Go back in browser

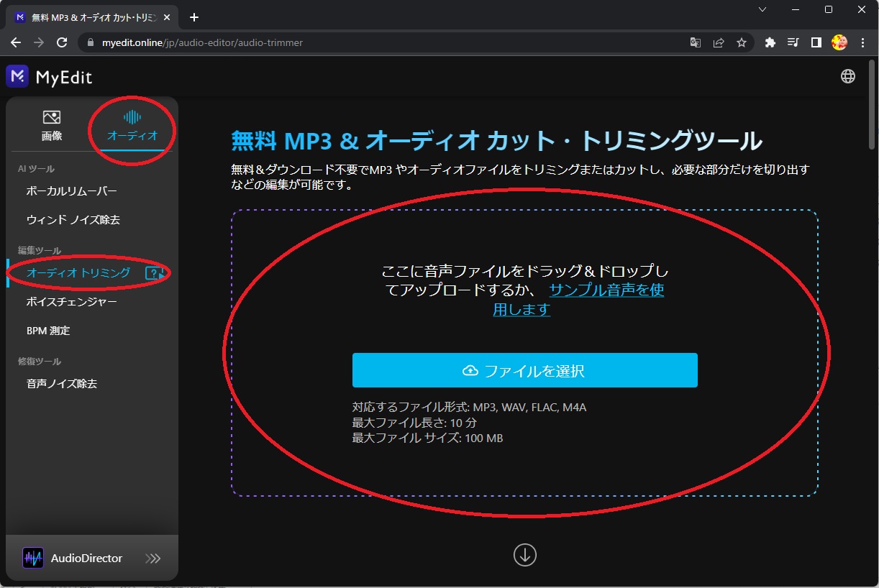16,42
